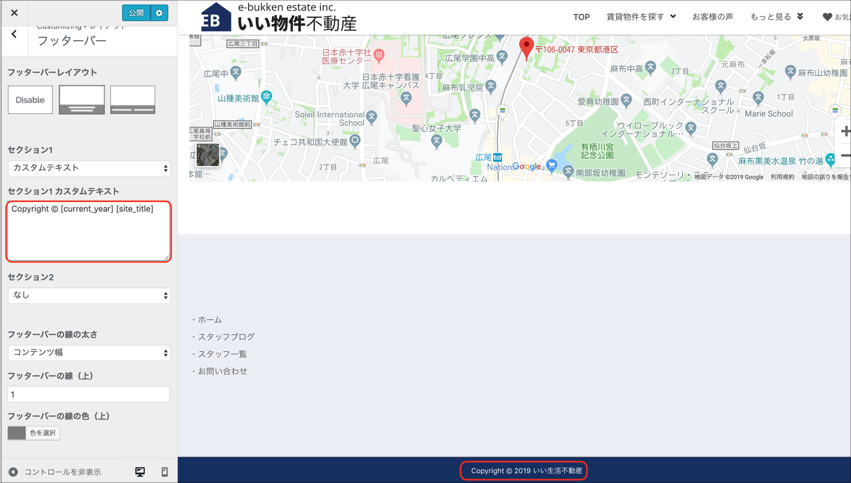
Task: Choose the centered footer bar layout
Action: point(82,100)
